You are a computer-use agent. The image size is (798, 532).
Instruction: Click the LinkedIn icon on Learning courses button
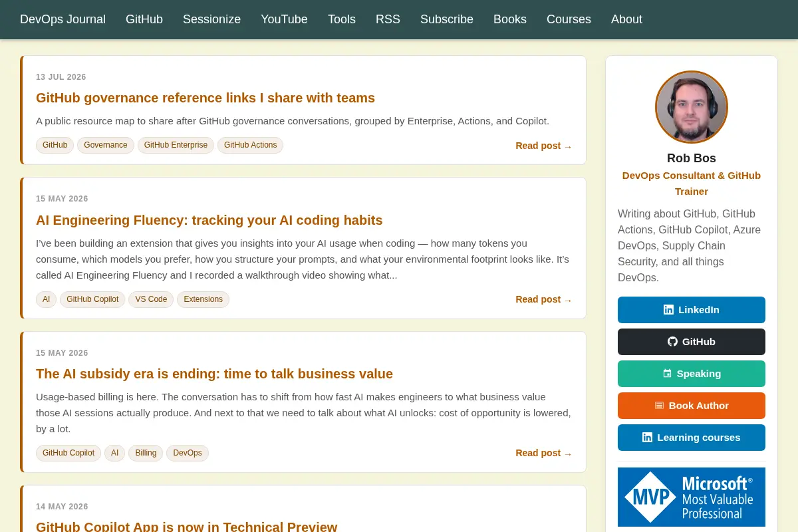[647, 438]
